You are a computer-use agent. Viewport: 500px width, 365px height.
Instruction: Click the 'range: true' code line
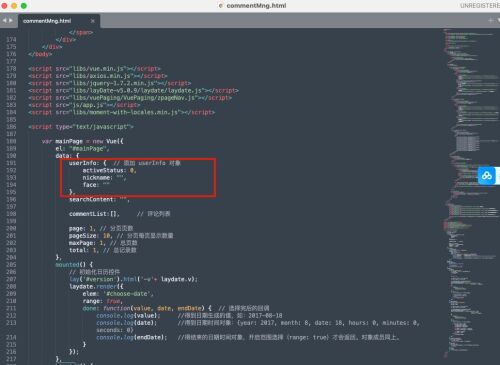point(103,301)
